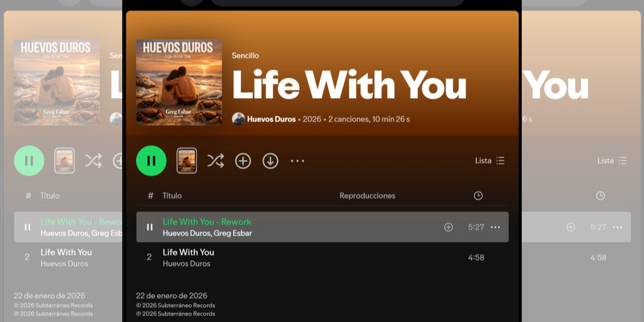The width and height of the screenshot is (644, 322).
Task: Click the Huevos Duros artist avatar
Action: [238, 119]
